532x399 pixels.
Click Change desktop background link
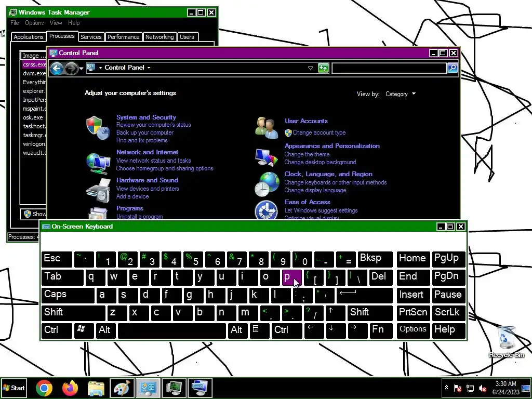coord(320,162)
